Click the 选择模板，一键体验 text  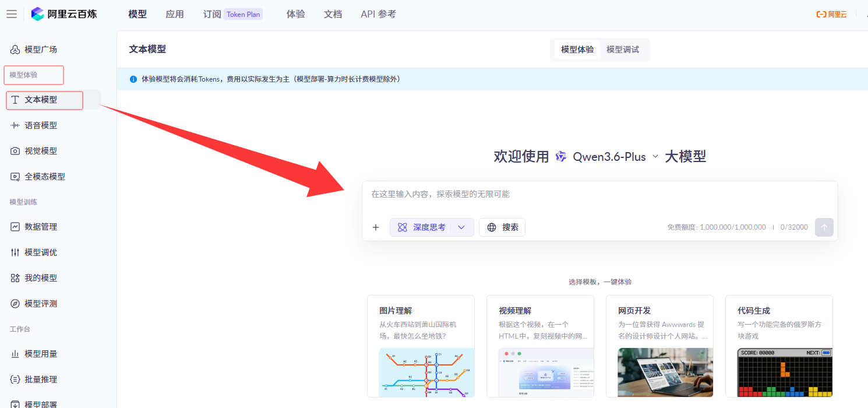[600, 282]
